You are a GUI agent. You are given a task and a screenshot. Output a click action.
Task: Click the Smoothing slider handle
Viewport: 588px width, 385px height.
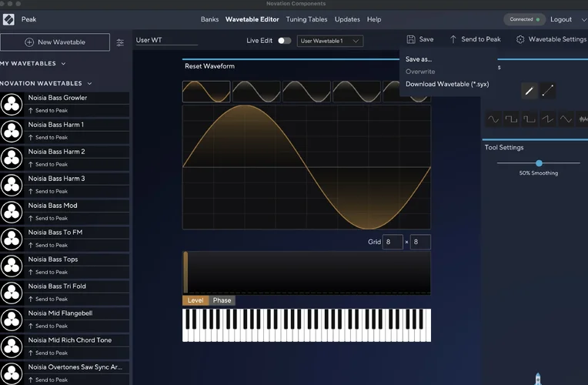[x=539, y=163]
